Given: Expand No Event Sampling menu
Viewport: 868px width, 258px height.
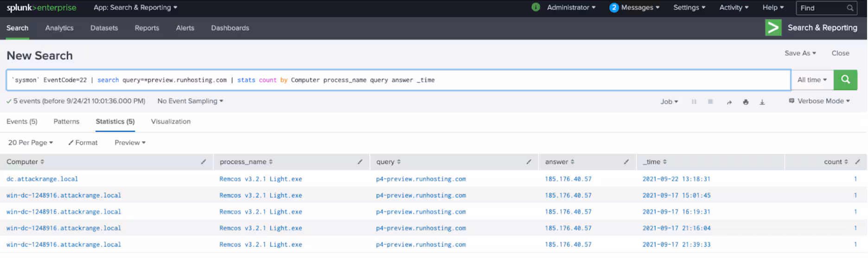Looking at the screenshot, I should (x=190, y=101).
